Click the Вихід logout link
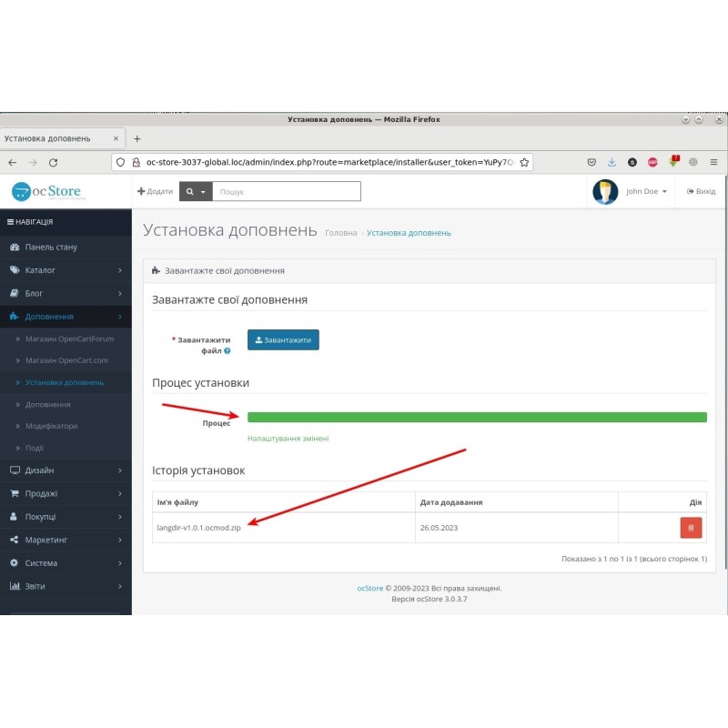 coord(701,192)
